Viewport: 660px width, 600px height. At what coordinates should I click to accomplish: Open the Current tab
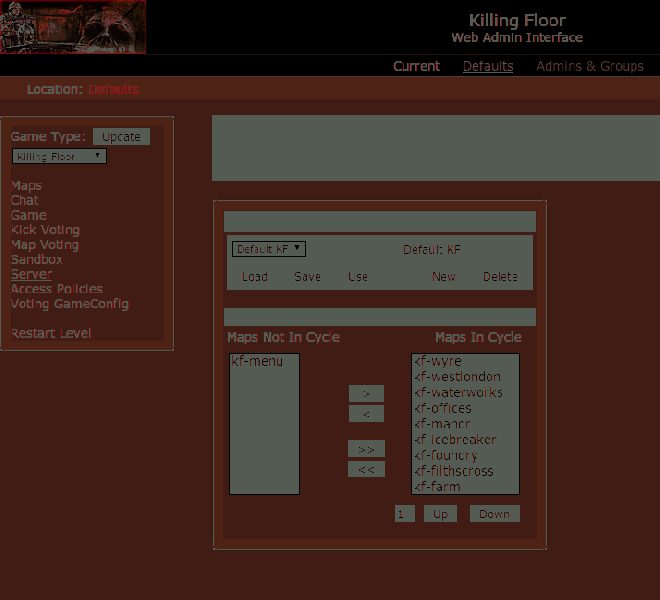(x=416, y=66)
